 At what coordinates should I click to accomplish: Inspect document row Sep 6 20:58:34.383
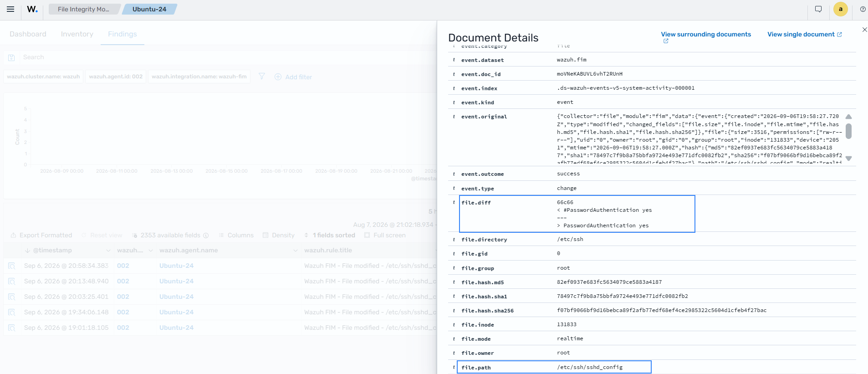point(12,266)
